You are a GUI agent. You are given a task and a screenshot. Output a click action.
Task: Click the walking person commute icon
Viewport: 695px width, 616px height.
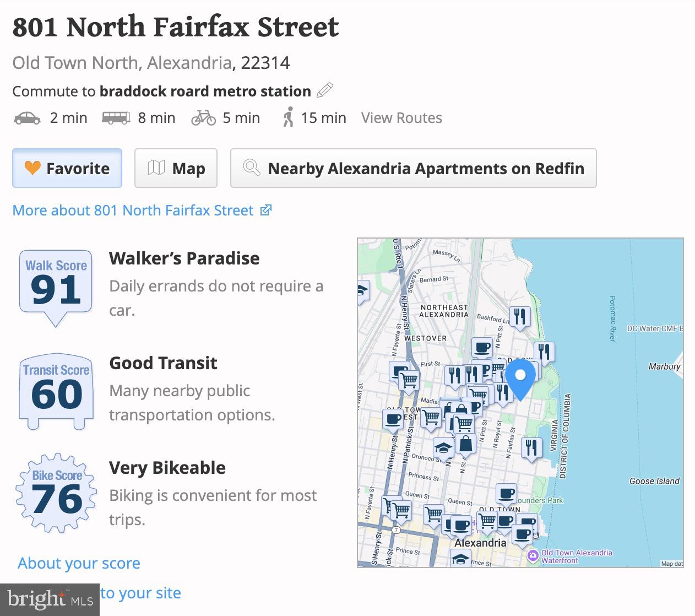pyautogui.click(x=287, y=118)
